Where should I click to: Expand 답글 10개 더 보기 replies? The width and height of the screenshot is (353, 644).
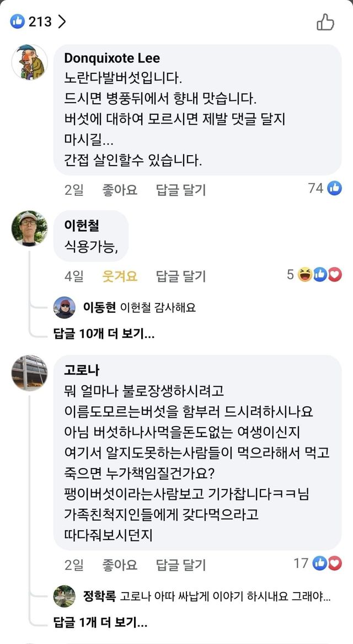(104, 333)
